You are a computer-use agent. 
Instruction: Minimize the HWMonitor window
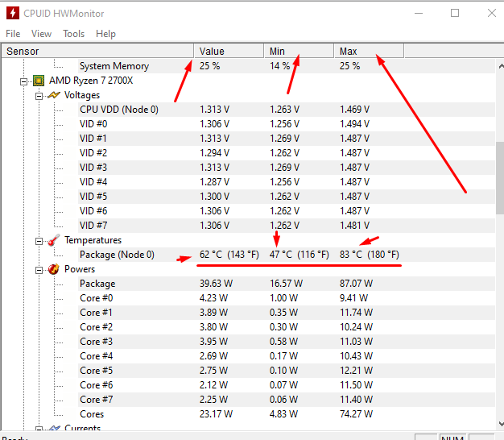[419, 13]
